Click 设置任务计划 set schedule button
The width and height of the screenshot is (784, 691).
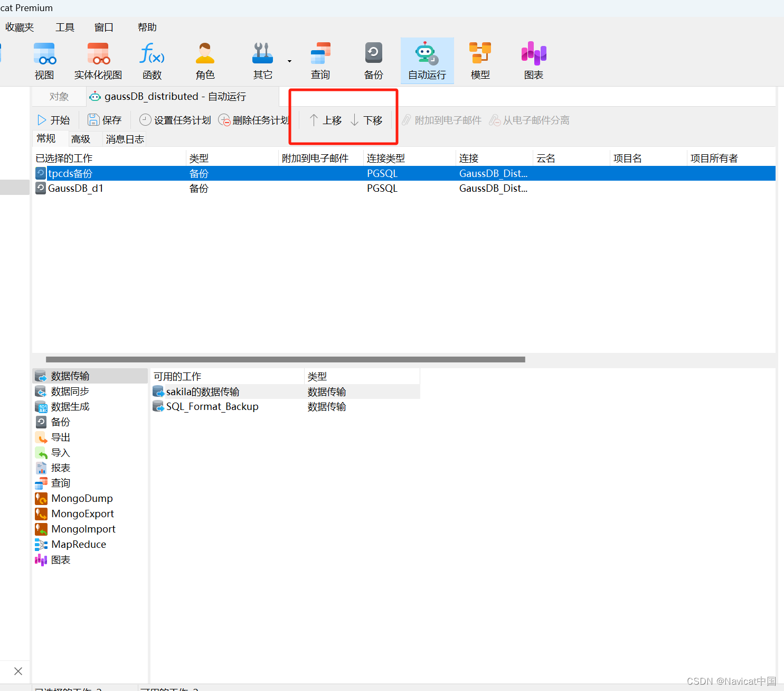(x=175, y=120)
